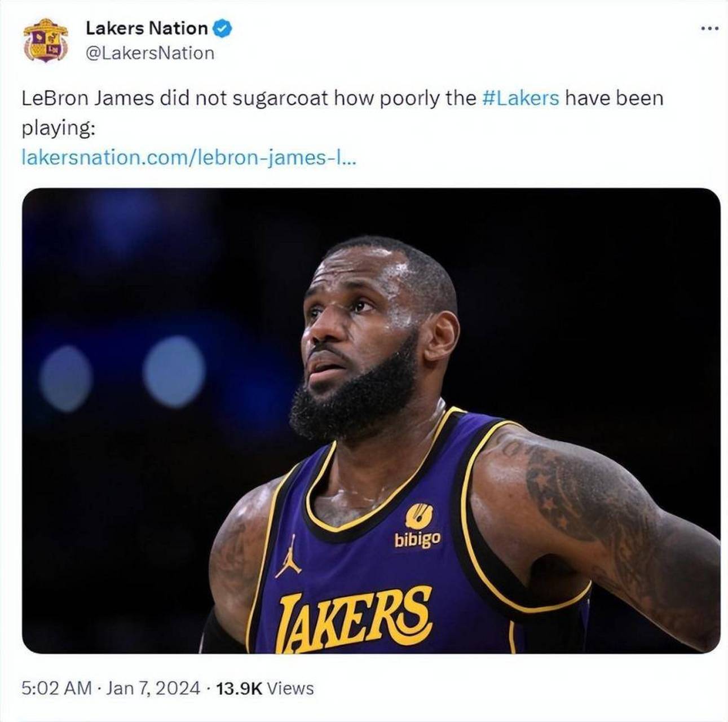Click the Jan 7, 2024 date

[x=153, y=688]
